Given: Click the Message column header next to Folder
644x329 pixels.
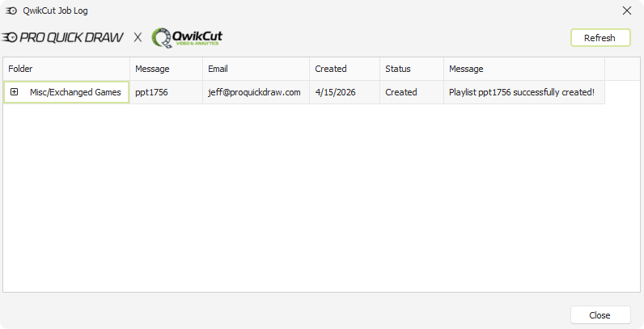Looking at the screenshot, I should tap(166, 69).
